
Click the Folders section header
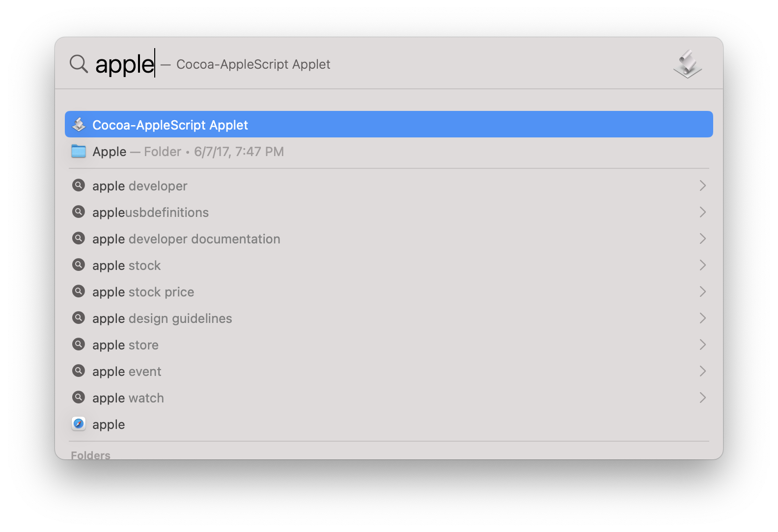[x=90, y=455]
